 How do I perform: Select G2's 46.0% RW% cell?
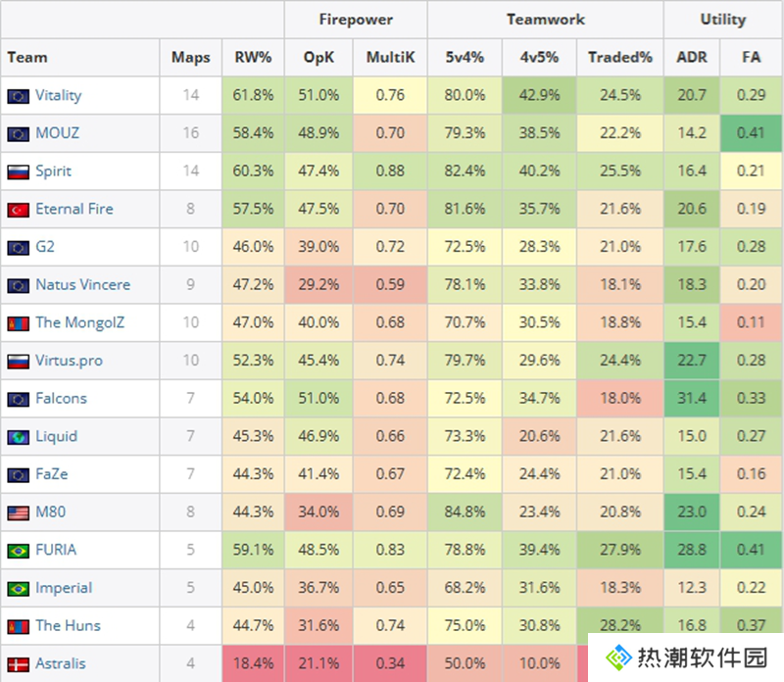click(x=253, y=247)
